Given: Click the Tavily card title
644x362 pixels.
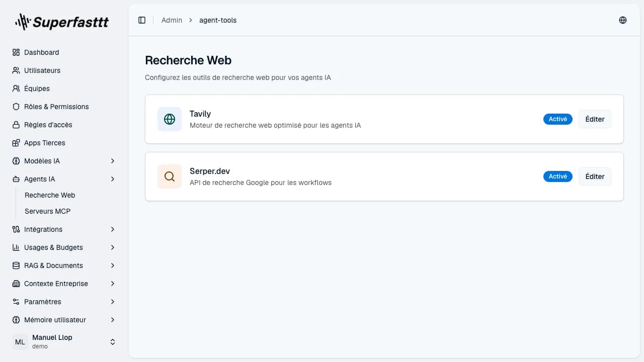Looking at the screenshot, I should tap(200, 114).
